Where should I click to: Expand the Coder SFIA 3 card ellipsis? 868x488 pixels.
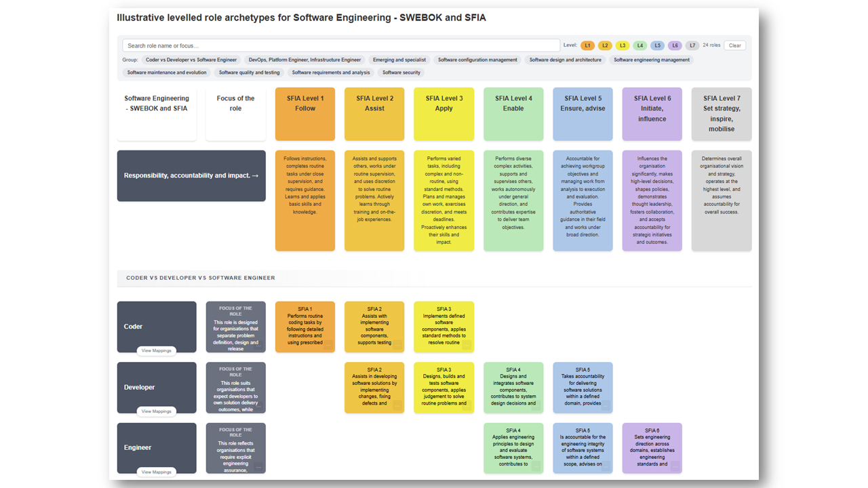(467, 345)
